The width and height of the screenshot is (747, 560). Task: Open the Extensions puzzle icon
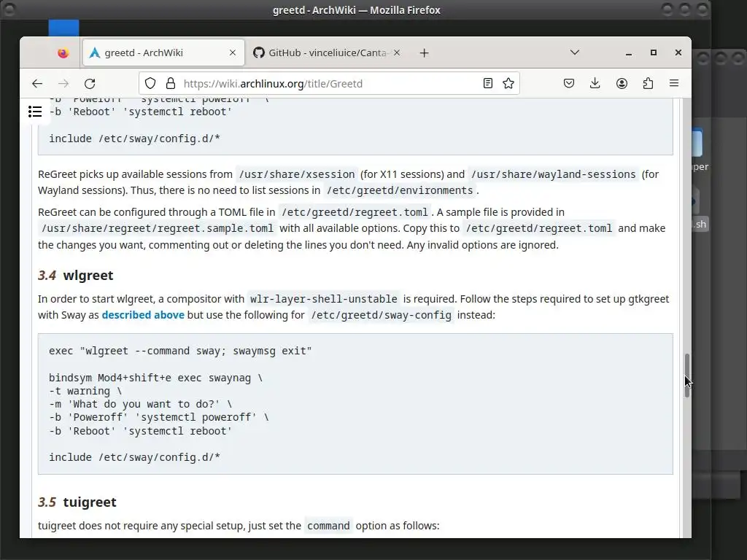pos(648,83)
